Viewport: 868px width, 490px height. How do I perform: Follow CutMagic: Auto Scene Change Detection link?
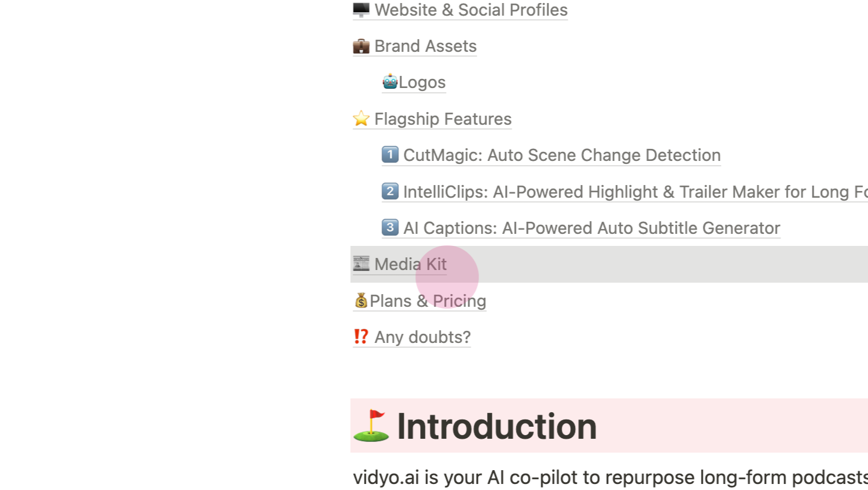point(562,155)
